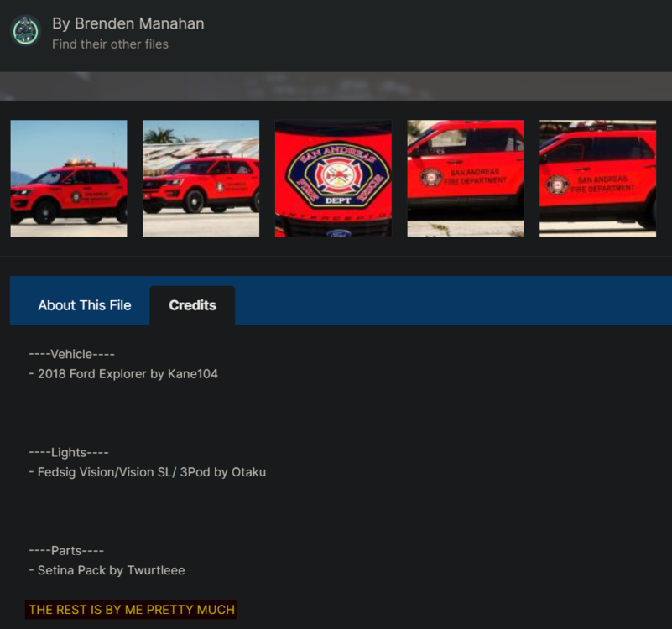Click text Setina Pack by Twurtleee
The height and width of the screenshot is (629, 672).
[107, 570]
